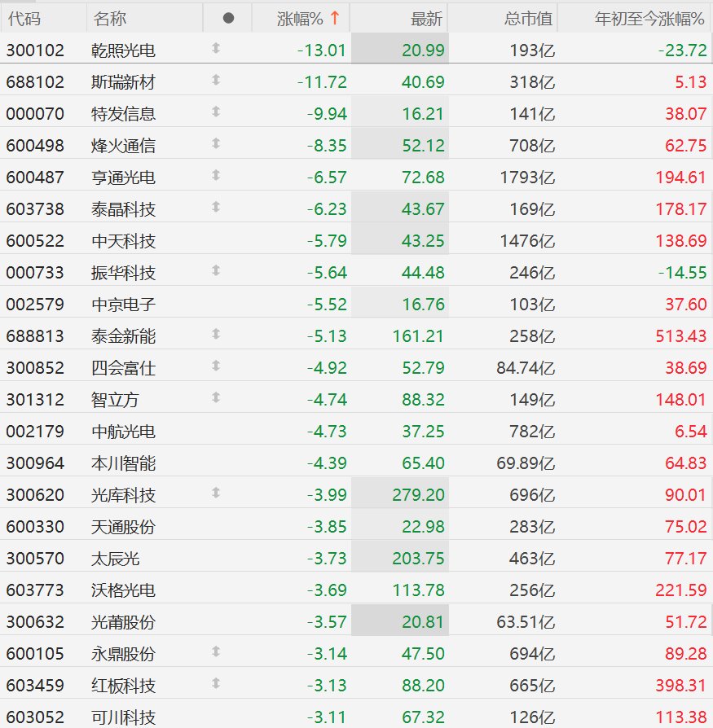Open stock code 300620

(x=35, y=495)
